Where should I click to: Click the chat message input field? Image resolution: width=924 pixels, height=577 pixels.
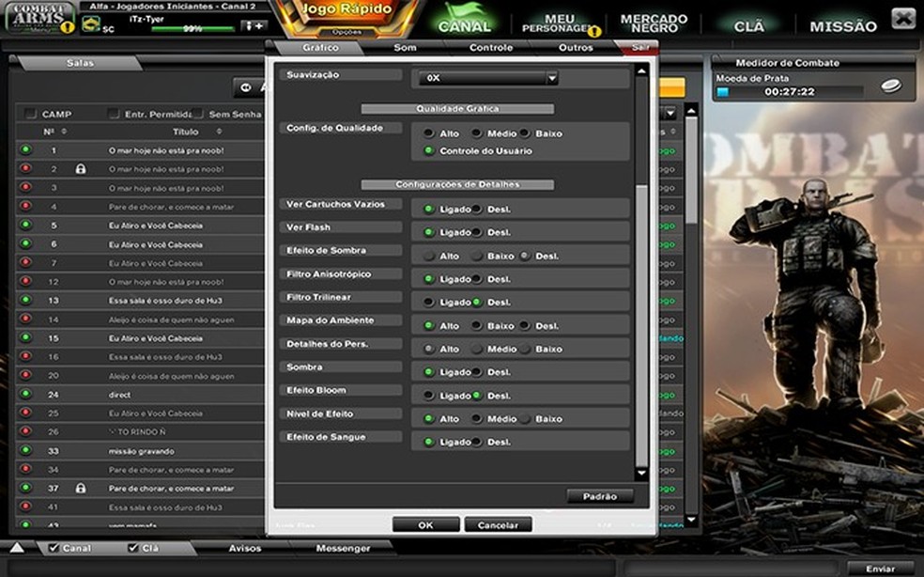(x=313, y=569)
